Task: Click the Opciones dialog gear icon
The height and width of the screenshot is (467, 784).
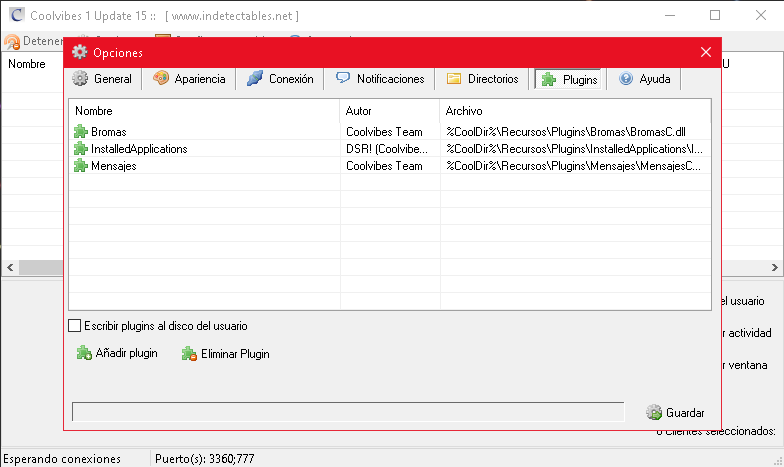Action: (80, 53)
